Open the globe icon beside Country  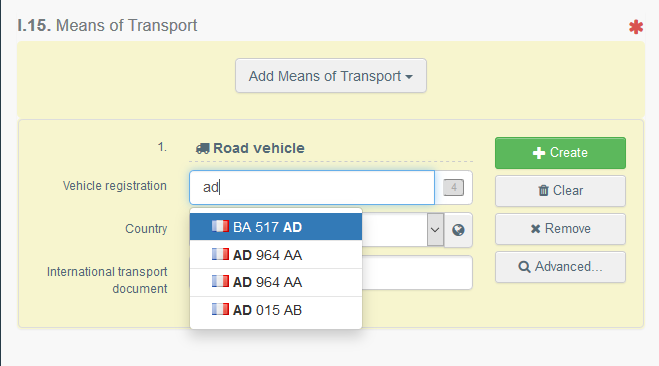point(458,230)
